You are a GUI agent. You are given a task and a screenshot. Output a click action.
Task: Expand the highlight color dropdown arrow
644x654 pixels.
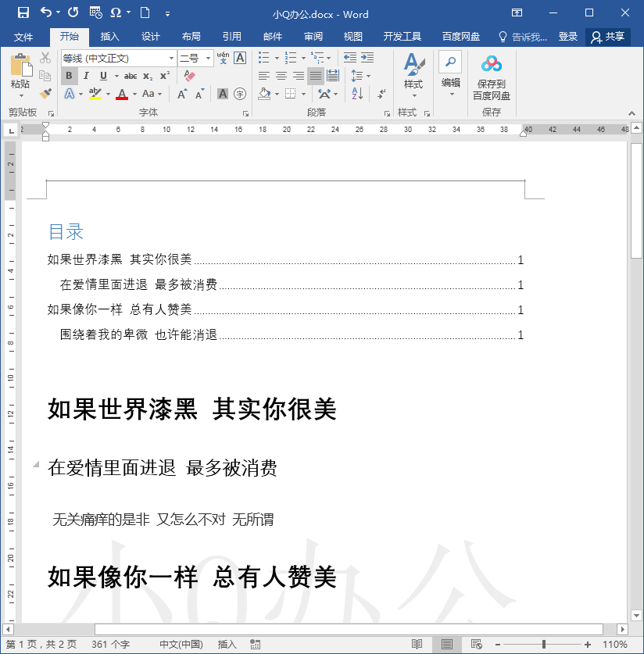(108, 94)
